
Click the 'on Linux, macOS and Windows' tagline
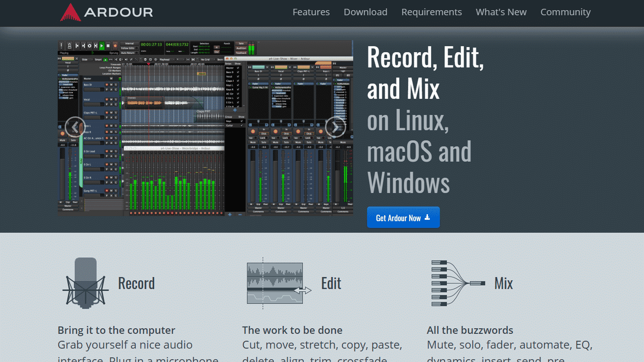click(x=419, y=152)
